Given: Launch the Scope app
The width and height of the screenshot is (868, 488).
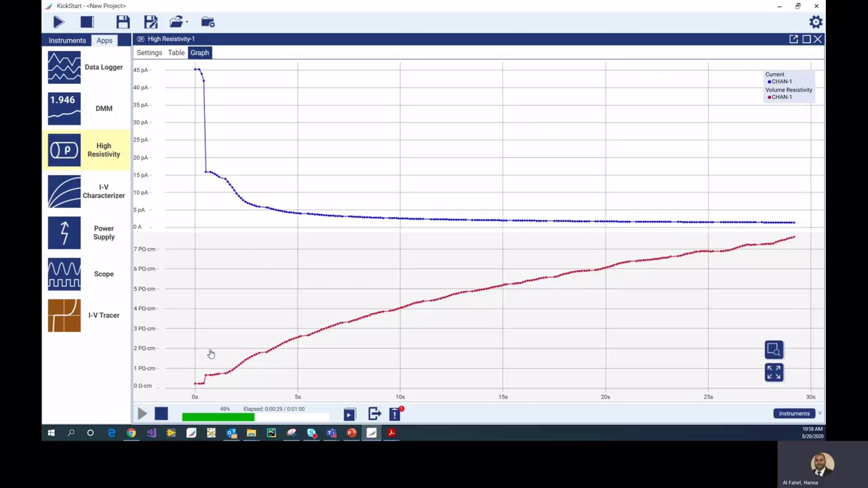Looking at the screenshot, I should point(85,274).
